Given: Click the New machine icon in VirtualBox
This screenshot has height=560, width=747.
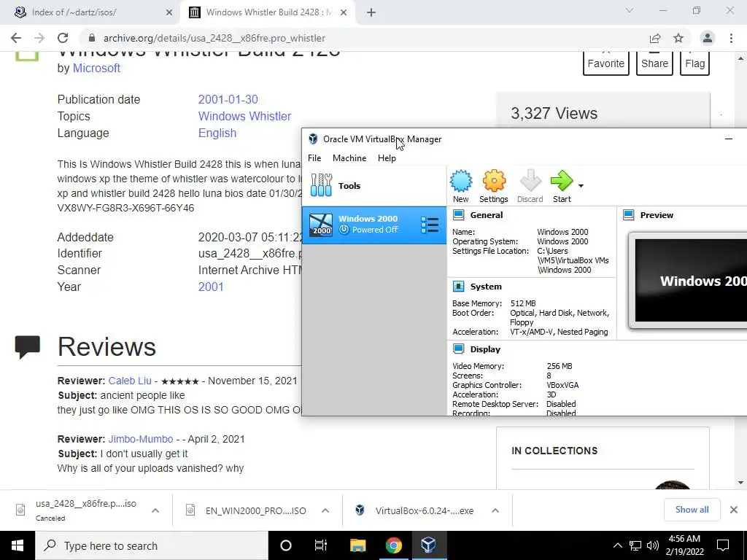Looking at the screenshot, I should pos(461,186).
